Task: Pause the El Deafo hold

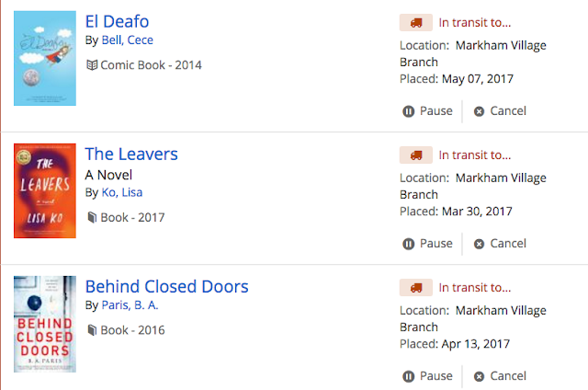Action: [x=427, y=111]
